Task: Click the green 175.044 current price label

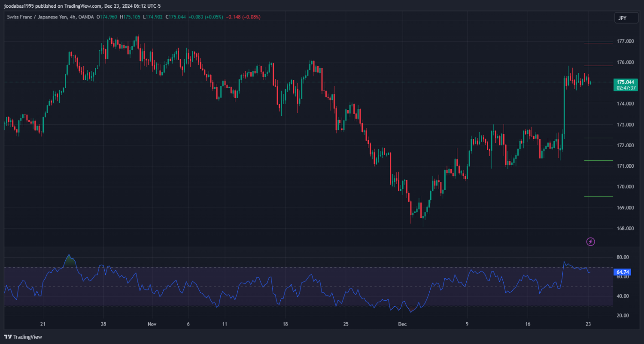Action: pyautogui.click(x=626, y=82)
